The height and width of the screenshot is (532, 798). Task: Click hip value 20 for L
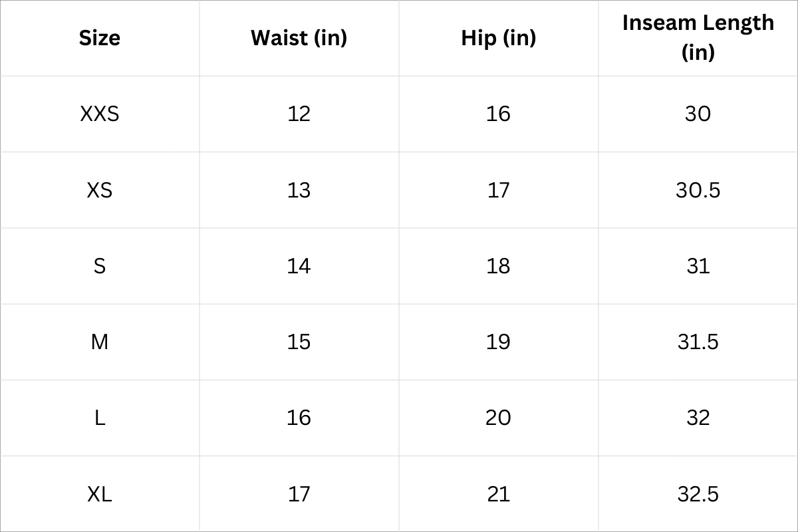pyautogui.click(x=498, y=418)
